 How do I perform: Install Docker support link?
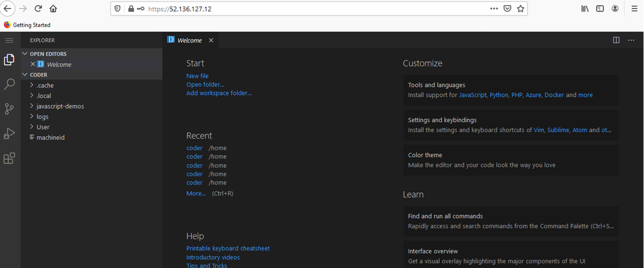[x=554, y=95]
